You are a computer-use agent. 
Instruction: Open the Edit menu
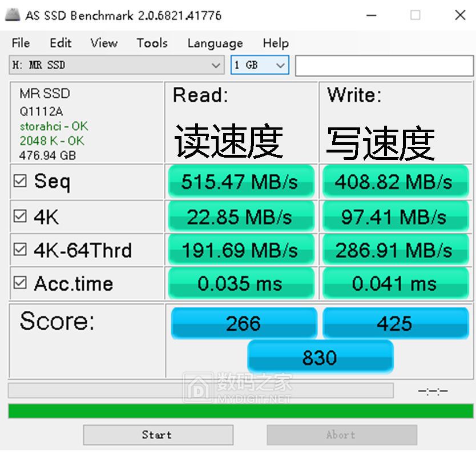pyautogui.click(x=60, y=43)
